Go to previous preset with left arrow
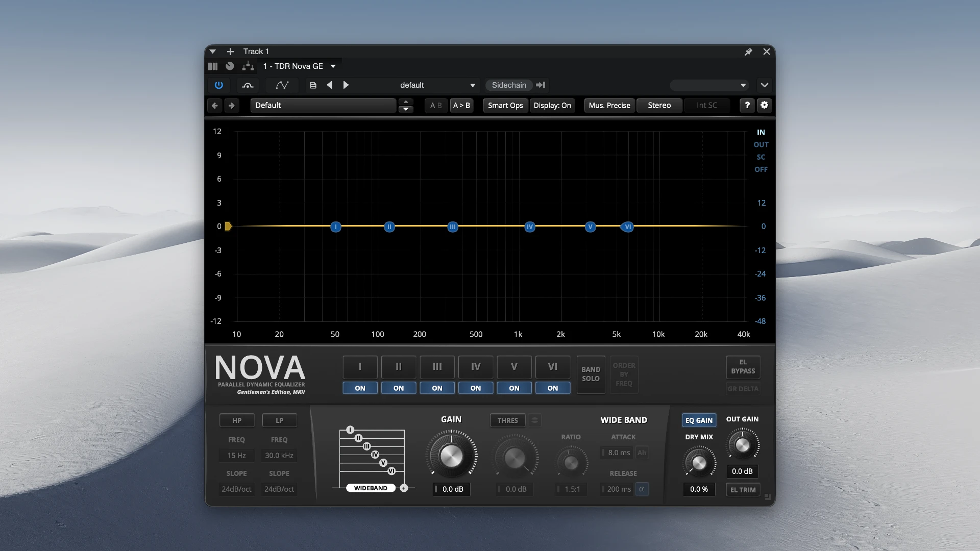 click(330, 85)
